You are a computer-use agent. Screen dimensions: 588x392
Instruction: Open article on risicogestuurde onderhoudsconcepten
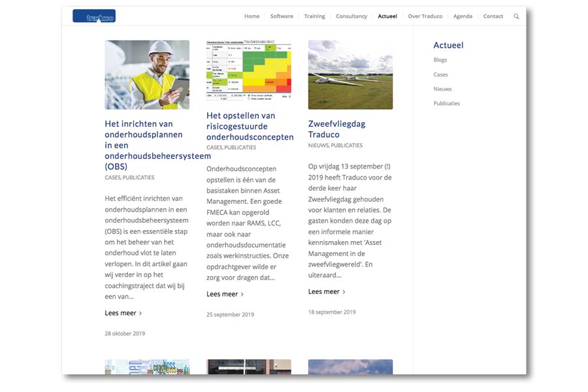coord(250,126)
